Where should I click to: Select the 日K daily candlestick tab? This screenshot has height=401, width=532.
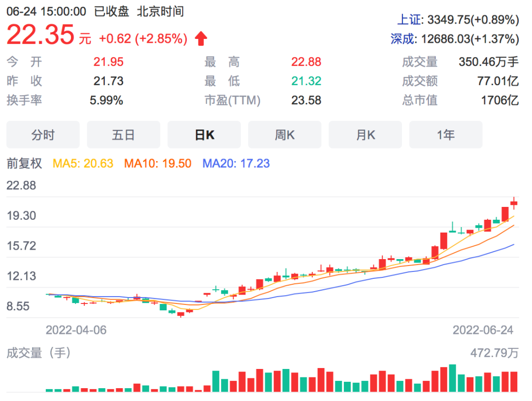[x=204, y=134]
